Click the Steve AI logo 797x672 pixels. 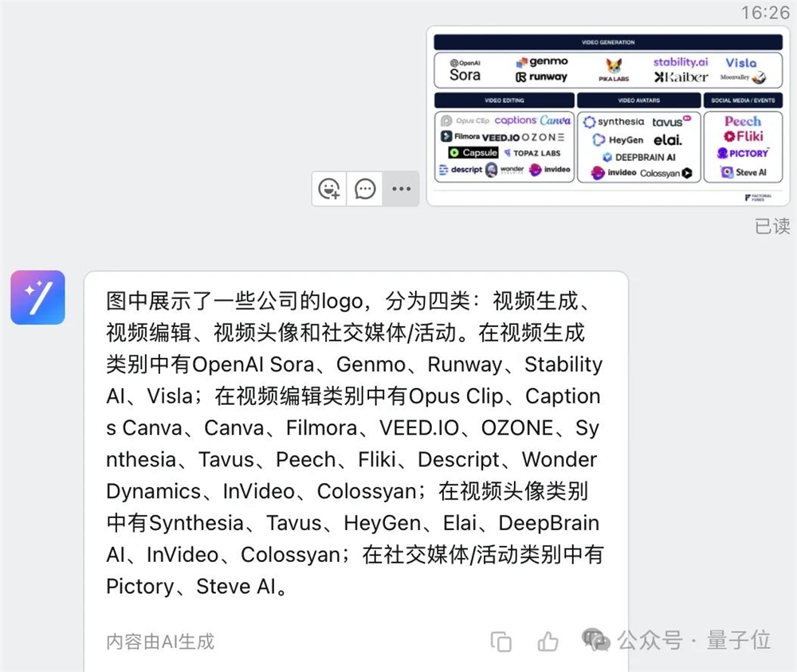click(743, 171)
